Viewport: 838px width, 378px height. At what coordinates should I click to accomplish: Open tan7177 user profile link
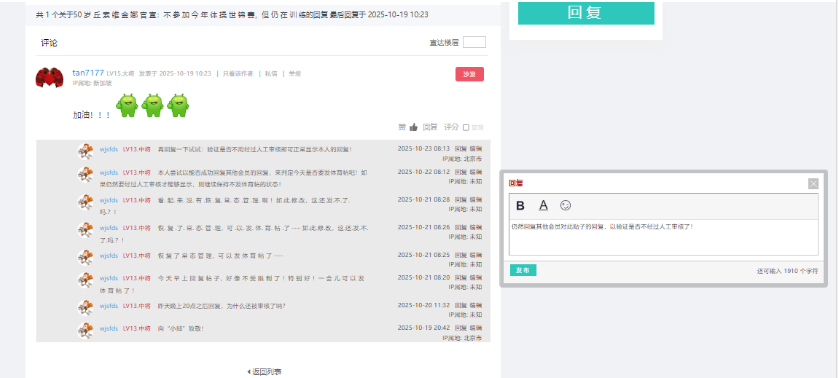point(88,73)
